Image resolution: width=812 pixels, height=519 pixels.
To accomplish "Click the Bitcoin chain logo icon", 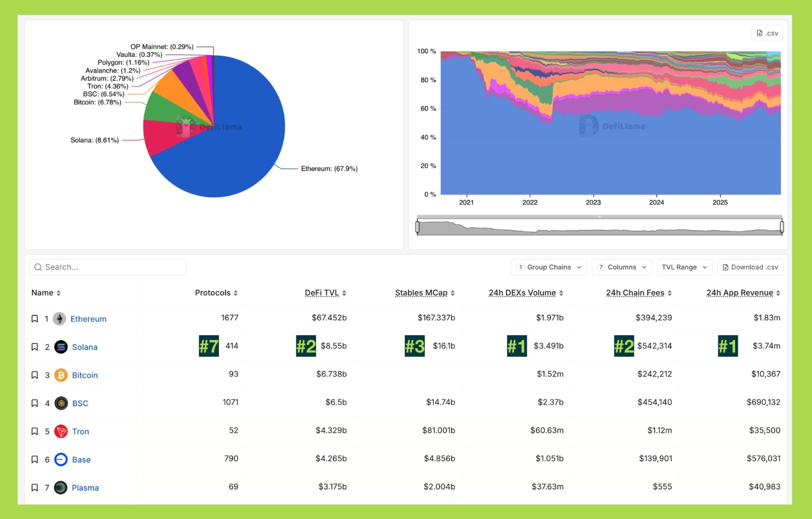I will pyautogui.click(x=61, y=375).
